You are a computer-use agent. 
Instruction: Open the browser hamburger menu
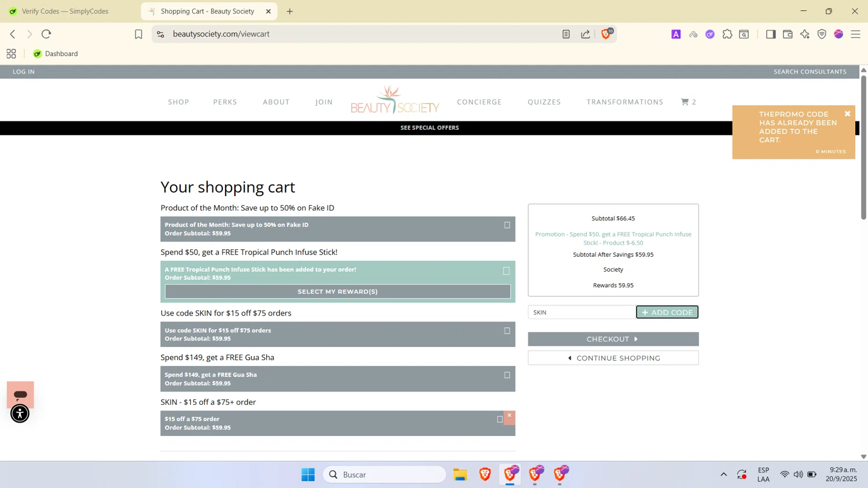(856, 34)
